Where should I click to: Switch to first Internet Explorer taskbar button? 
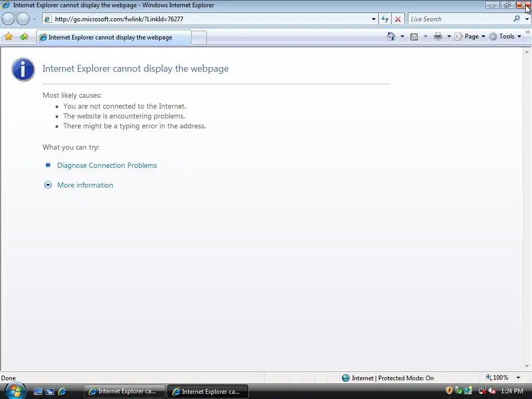coord(124,392)
